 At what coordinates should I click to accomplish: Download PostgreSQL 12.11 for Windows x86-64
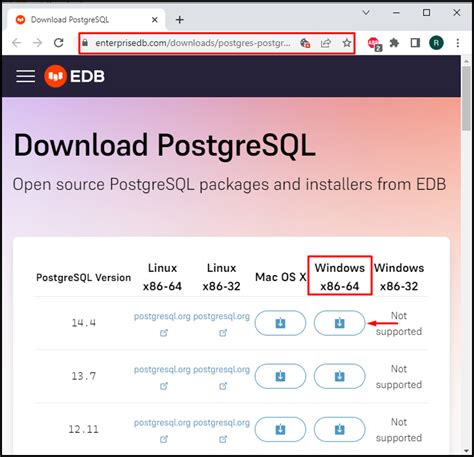[x=339, y=429]
